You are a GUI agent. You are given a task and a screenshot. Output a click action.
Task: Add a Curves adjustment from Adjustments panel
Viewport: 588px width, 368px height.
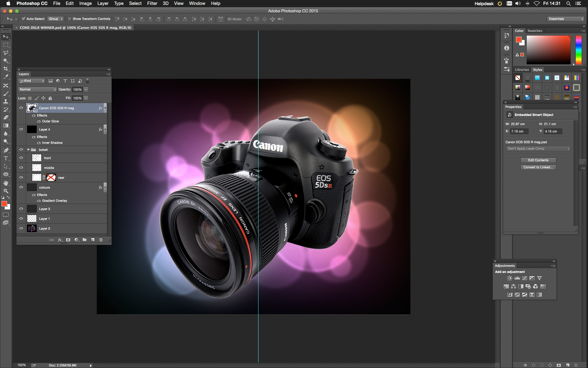tap(525, 278)
